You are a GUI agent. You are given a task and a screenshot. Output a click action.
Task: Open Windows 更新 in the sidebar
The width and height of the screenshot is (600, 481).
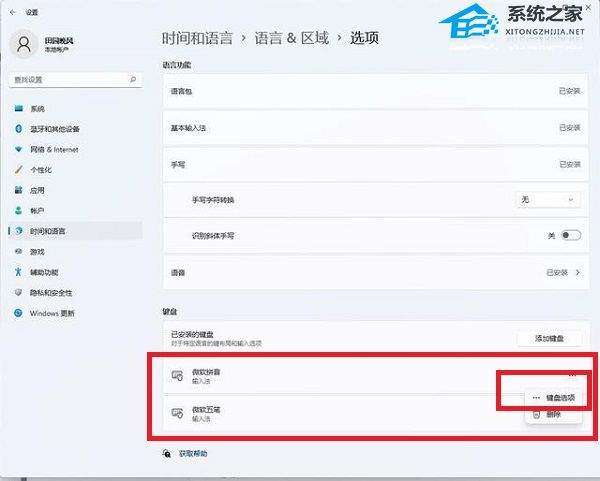(51, 313)
